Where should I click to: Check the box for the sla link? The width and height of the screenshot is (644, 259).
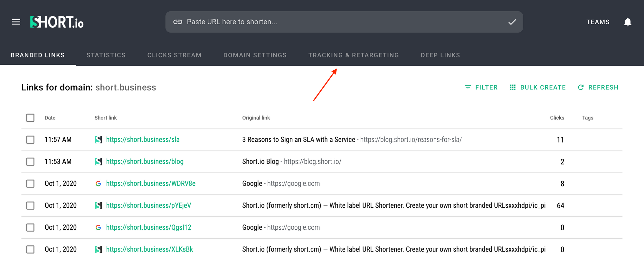pos(30,140)
